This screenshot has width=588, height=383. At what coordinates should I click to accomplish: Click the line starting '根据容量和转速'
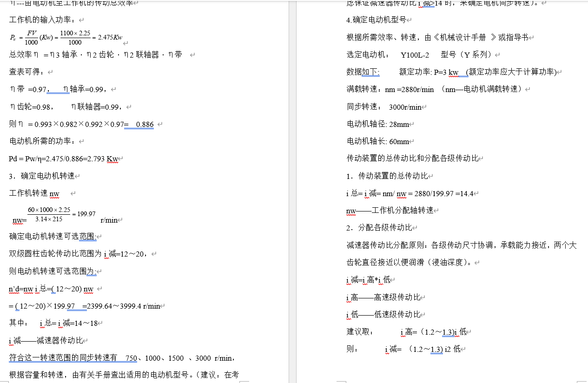[124, 375]
